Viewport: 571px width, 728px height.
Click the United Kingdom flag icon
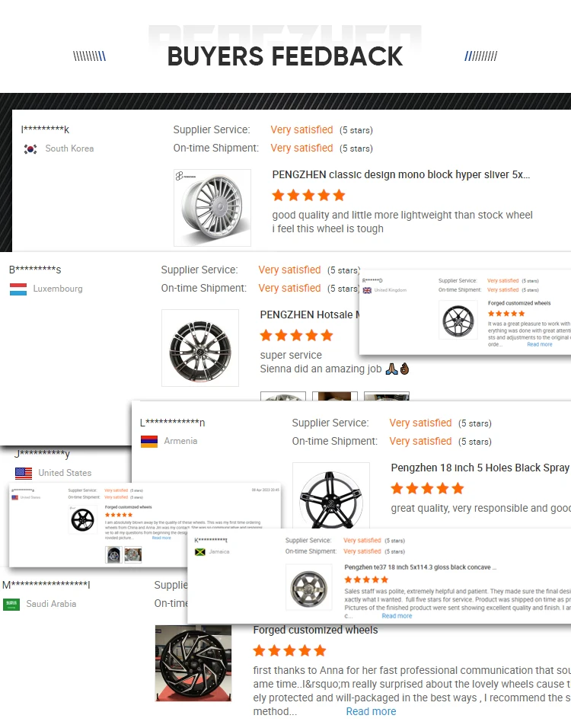point(367,290)
